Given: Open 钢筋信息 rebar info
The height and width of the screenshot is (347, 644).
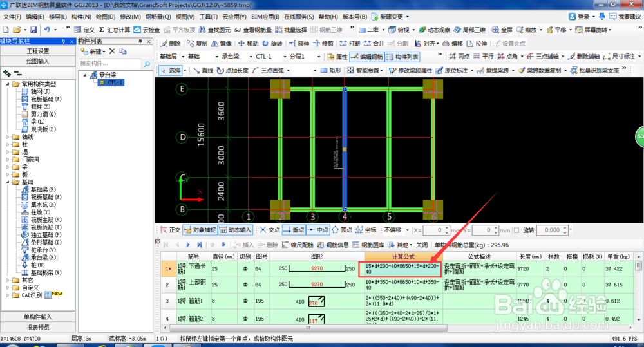Looking at the screenshot, I should click(x=333, y=245).
